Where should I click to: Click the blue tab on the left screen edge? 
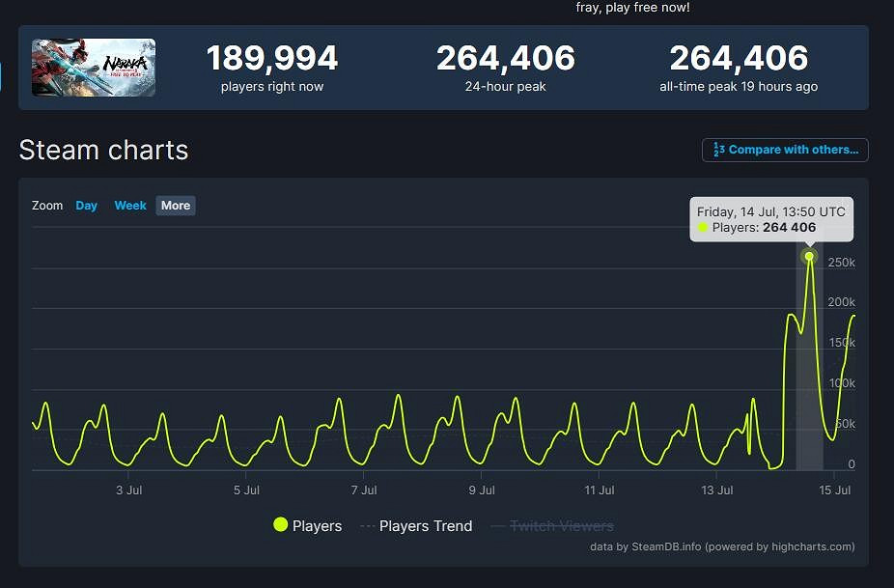click(x=3, y=77)
